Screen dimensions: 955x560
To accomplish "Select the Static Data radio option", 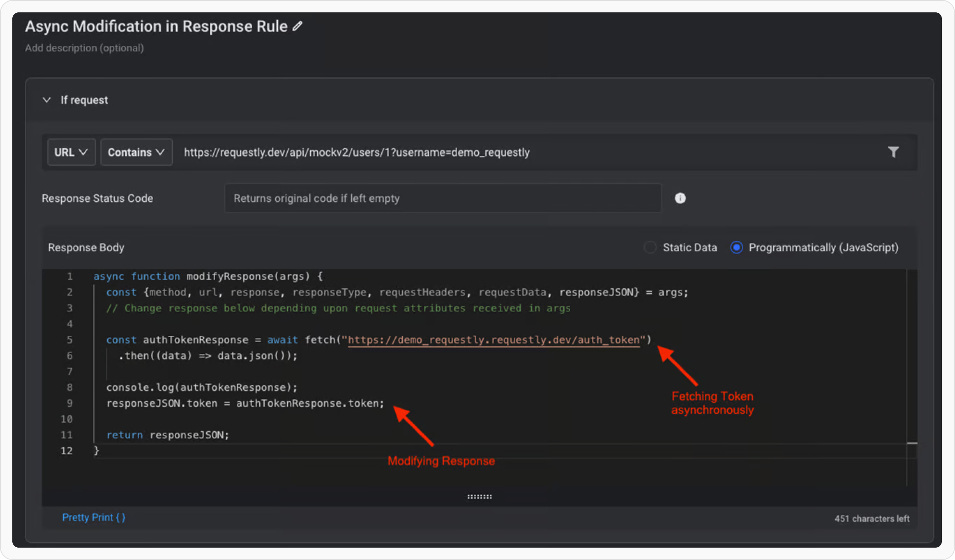I will 650,247.
